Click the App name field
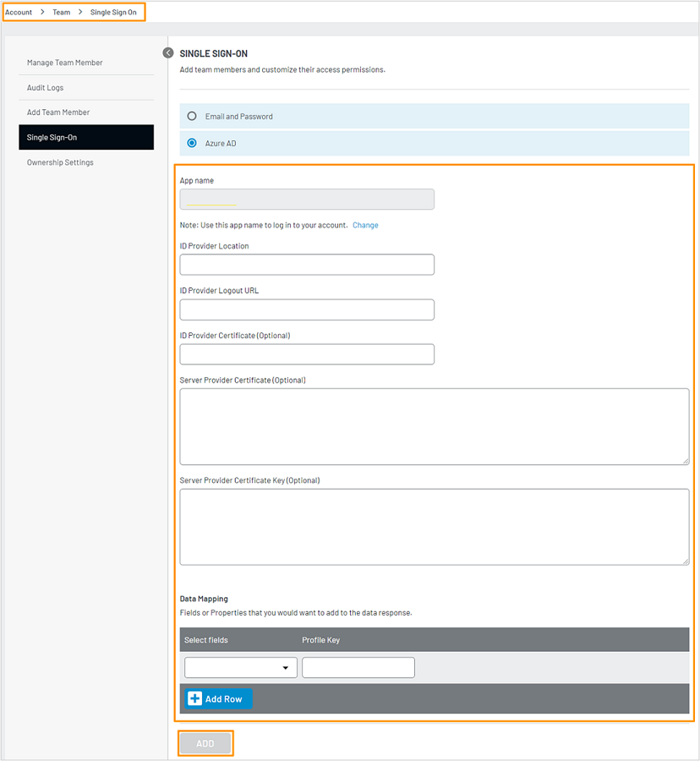 (x=306, y=199)
